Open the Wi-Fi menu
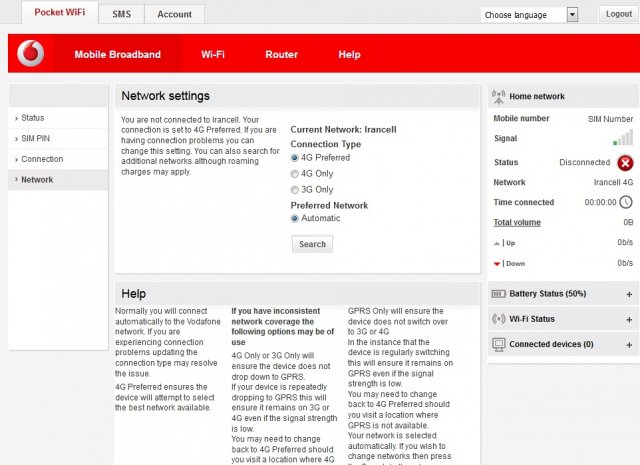 click(212, 54)
